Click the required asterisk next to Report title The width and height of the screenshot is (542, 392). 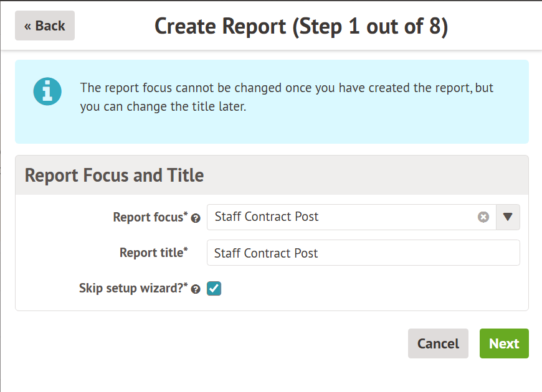click(x=186, y=250)
